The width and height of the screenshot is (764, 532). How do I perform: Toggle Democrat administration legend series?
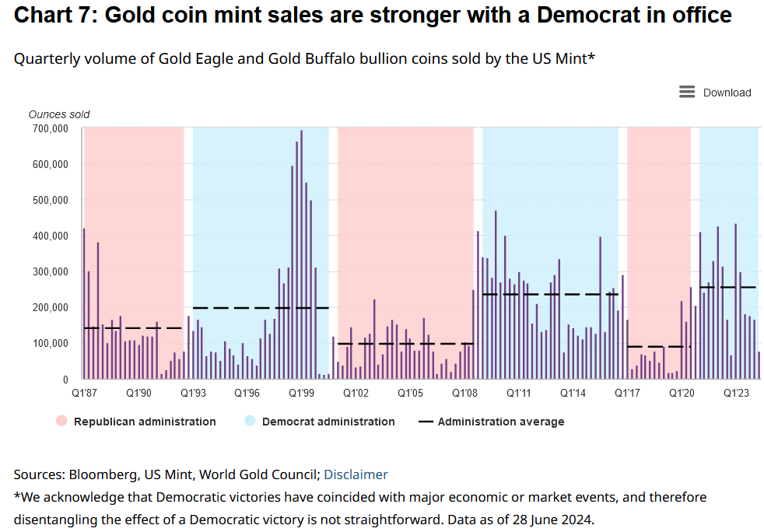328,422
